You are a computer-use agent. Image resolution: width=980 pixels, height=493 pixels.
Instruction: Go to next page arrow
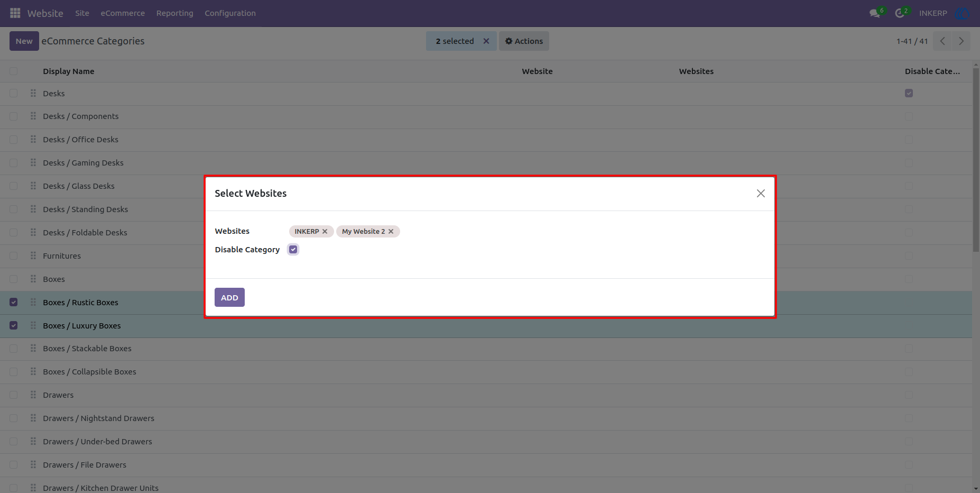click(x=961, y=41)
